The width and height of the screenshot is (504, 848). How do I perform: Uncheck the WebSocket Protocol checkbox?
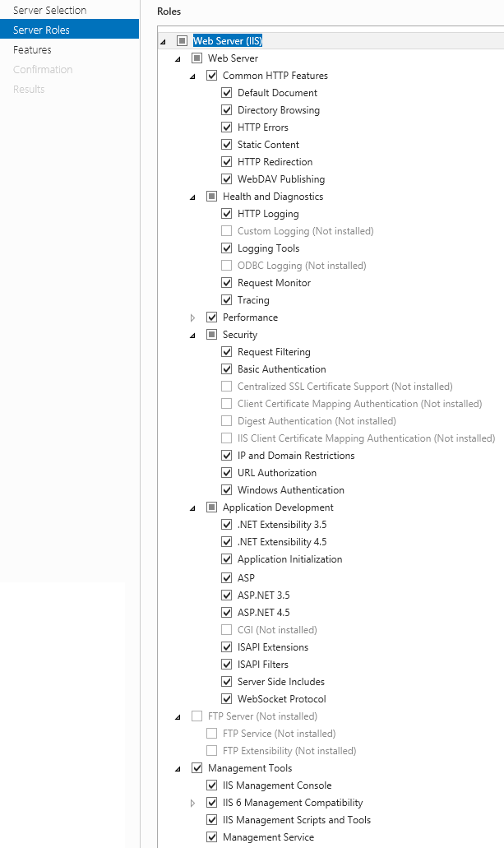pos(227,699)
